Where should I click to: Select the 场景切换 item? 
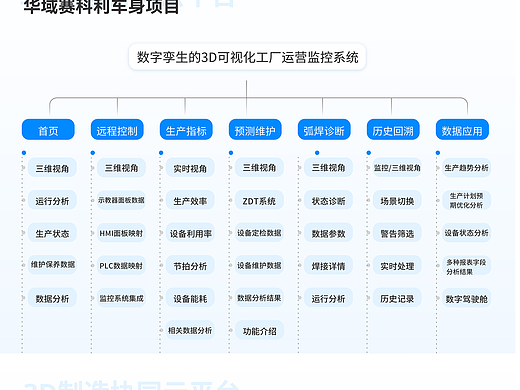[397, 200]
